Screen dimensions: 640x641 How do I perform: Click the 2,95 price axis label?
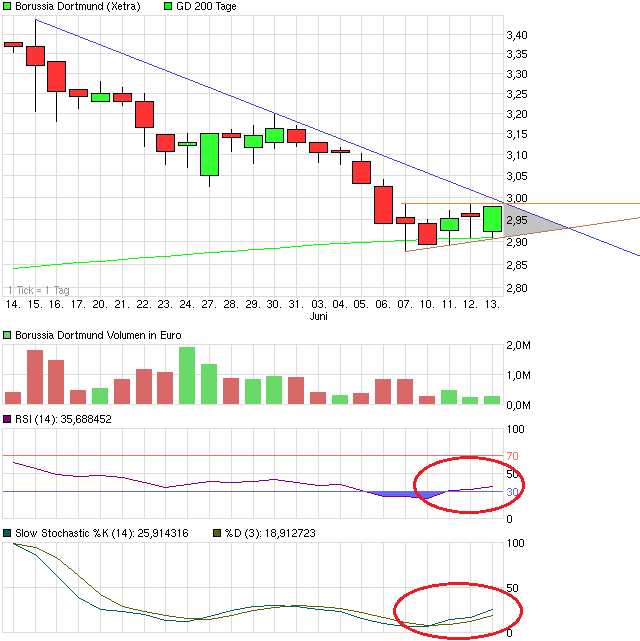(x=517, y=220)
